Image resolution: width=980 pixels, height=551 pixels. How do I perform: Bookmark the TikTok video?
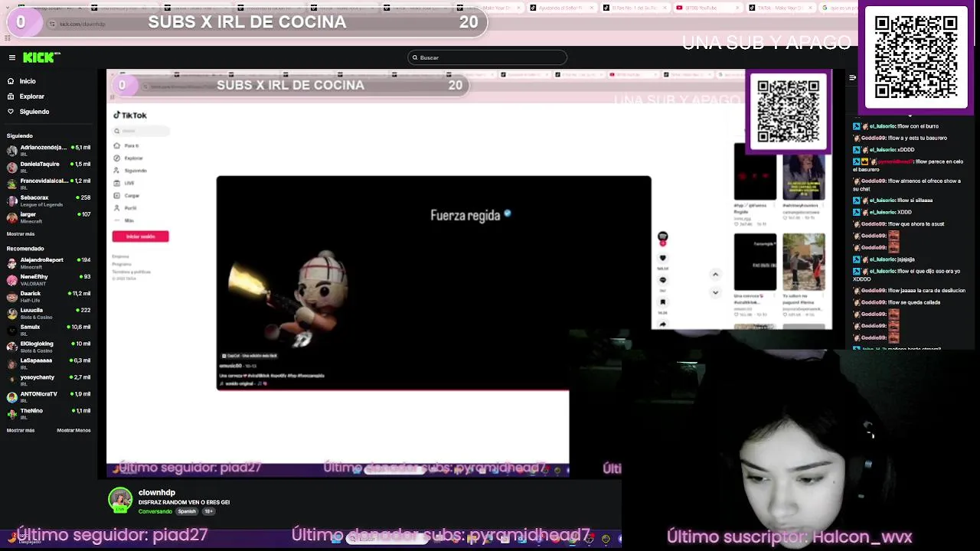coord(663,302)
